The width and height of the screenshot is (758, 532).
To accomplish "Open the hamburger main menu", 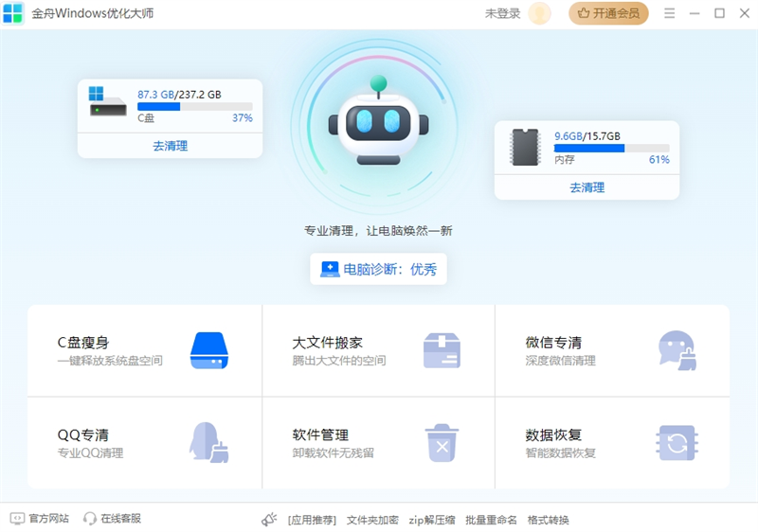I will (669, 13).
